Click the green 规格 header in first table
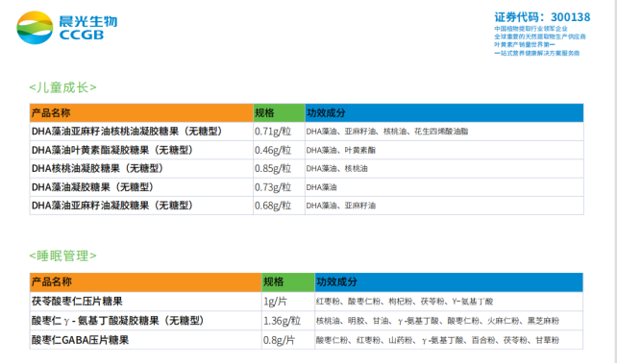 pyautogui.click(x=279, y=113)
